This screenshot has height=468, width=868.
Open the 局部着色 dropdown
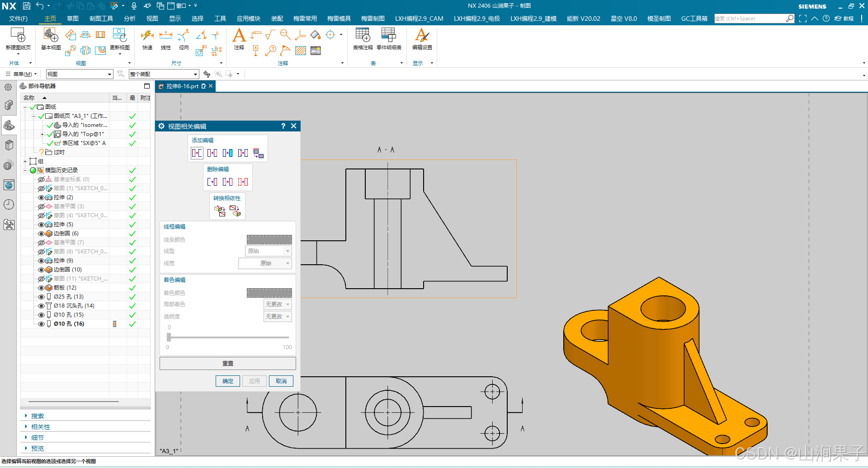(278, 304)
